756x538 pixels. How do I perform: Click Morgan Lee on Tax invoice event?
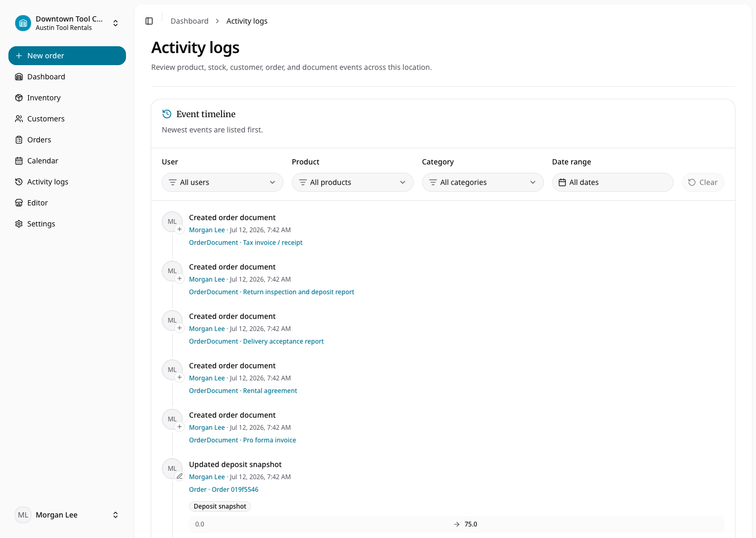pos(207,230)
